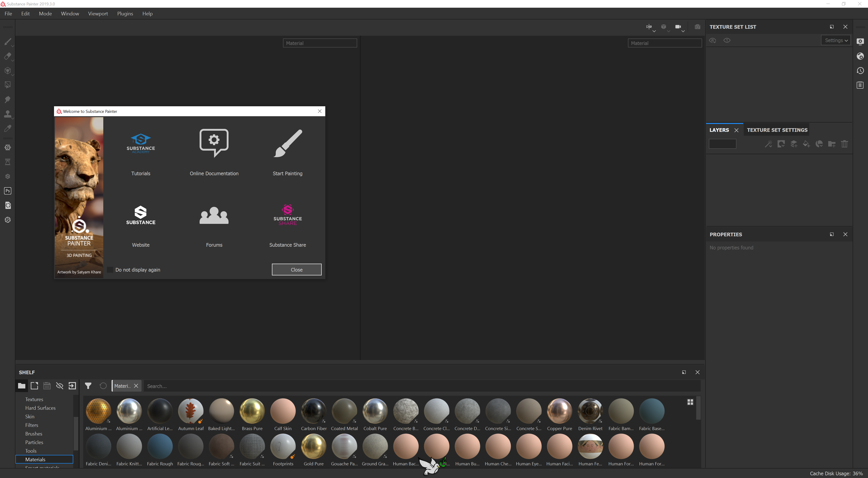Open the History clock icon

(x=860, y=71)
